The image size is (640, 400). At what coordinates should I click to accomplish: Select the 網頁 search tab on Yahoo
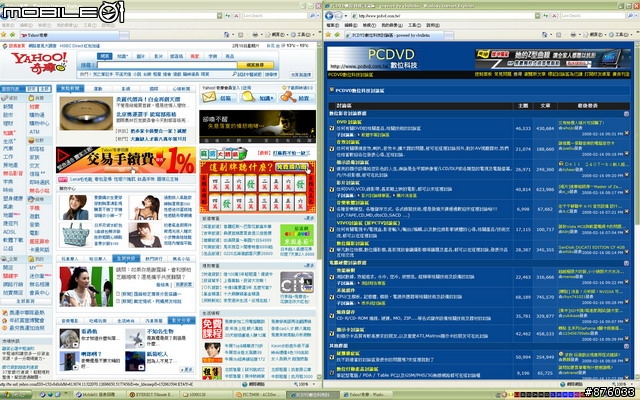pos(104,56)
